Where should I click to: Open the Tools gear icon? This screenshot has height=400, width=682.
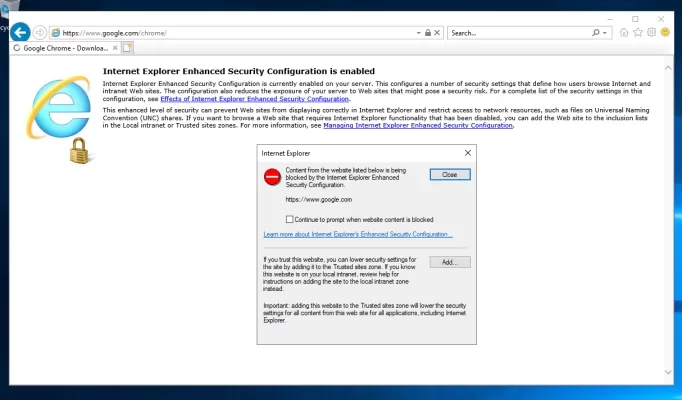click(651, 32)
